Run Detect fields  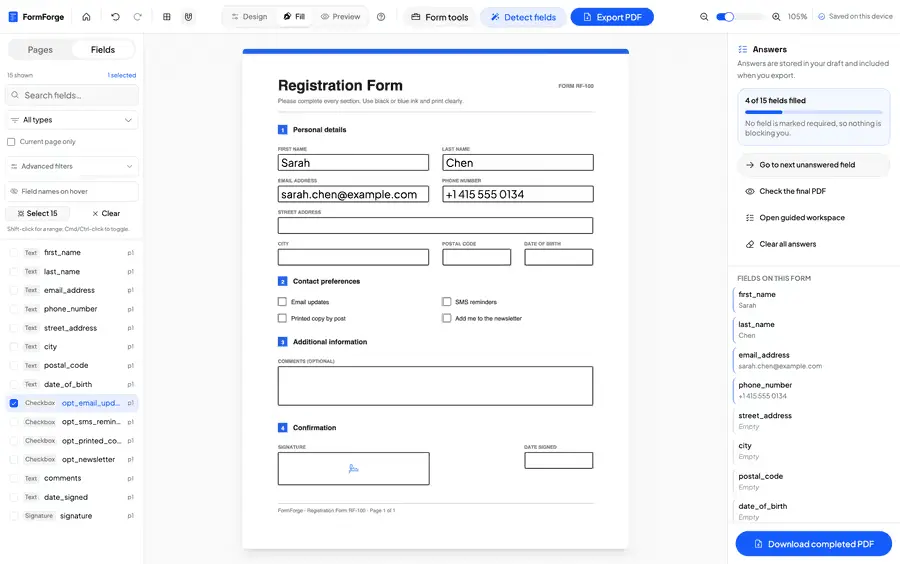pos(523,17)
